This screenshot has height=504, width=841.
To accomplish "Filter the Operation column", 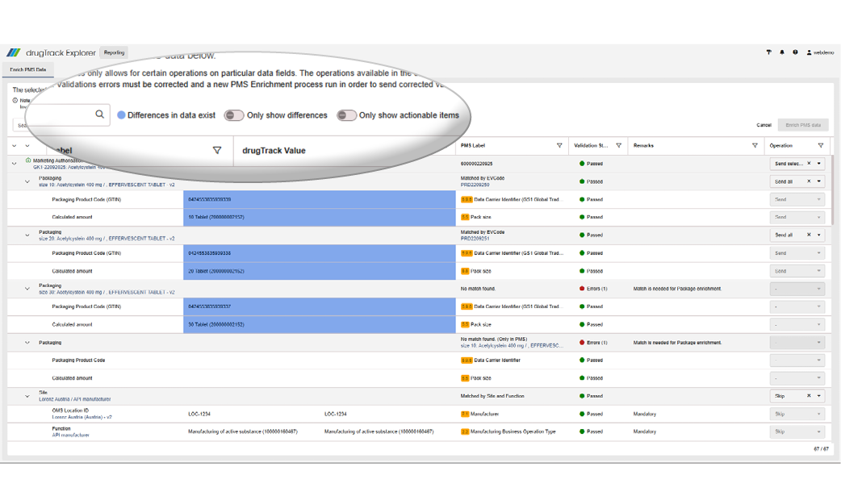I will point(821,146).
